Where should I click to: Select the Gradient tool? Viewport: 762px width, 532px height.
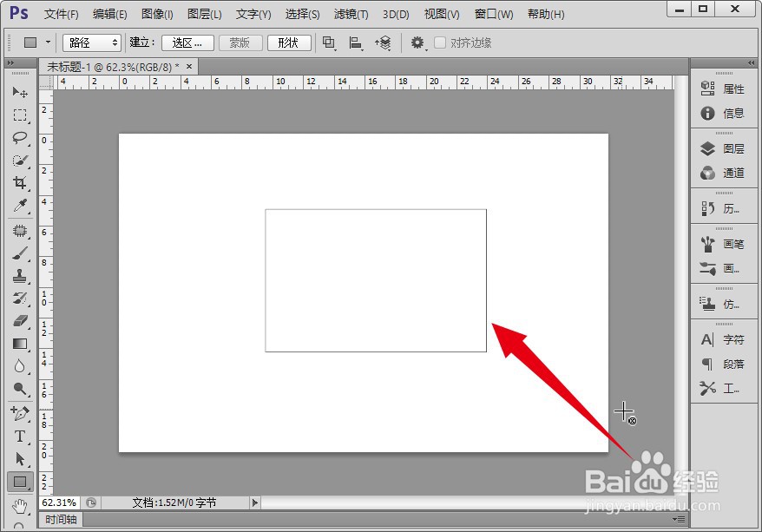point(20,344)
